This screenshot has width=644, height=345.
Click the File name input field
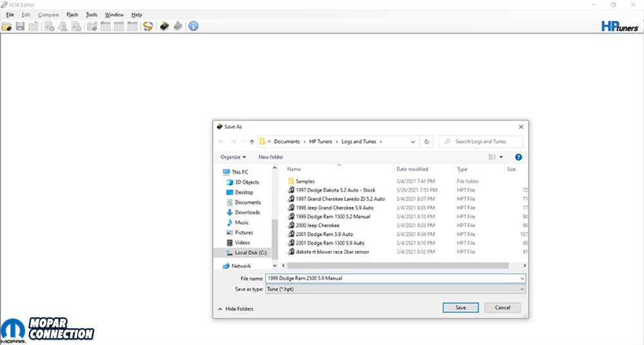point(395,279)
